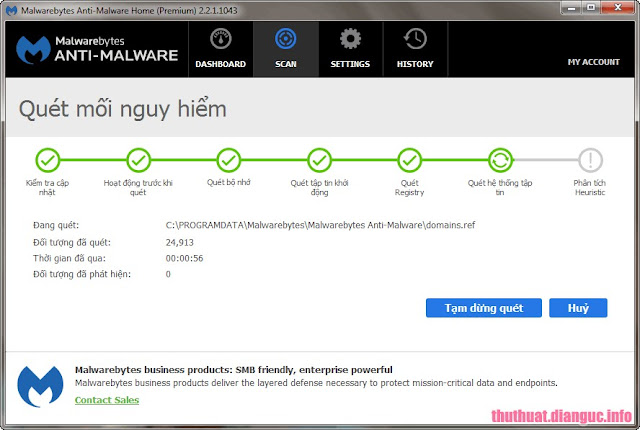Click the Quét bộ nhớ checkmark step
Image resolution: width=640 pixels, height=430 pixels.
point(229,160)
